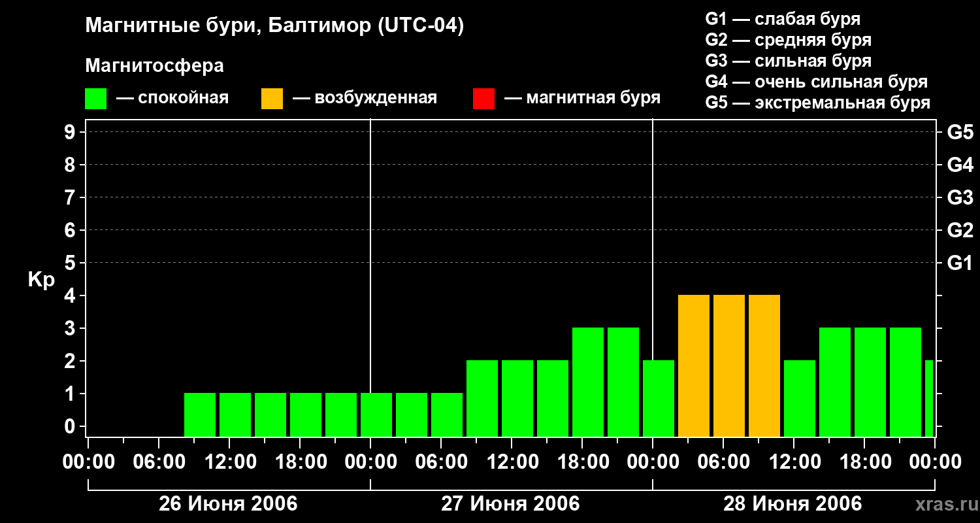
Task: Click the '— возбужденная' legend label
Action: pyautogui.click(x=365, y=99)
